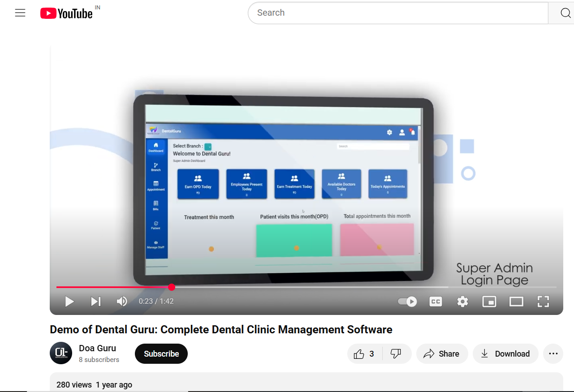The width and height of the screenshot is (574, 392).
Task: Enable theater mode
Action: point(516,302)
